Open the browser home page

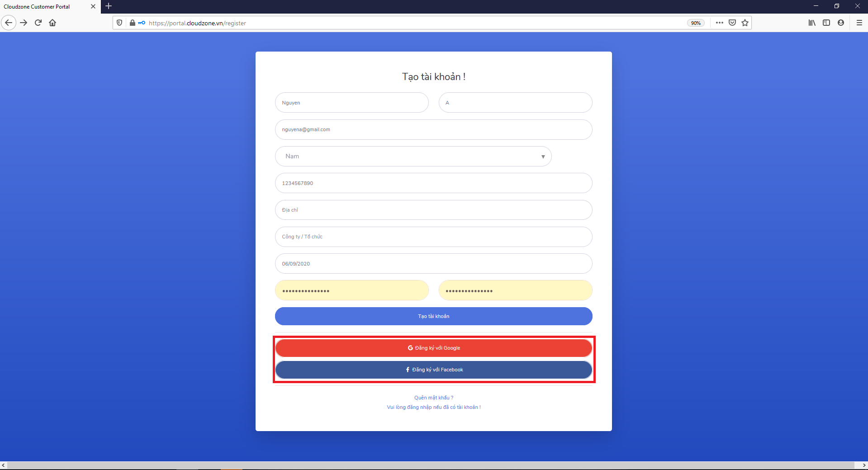(52, 23)
